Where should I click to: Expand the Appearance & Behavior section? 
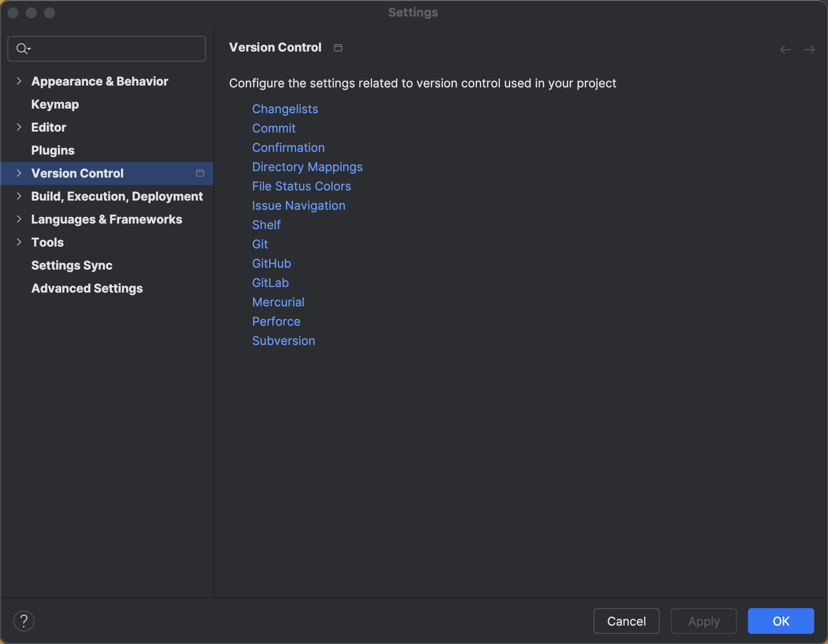19,81
